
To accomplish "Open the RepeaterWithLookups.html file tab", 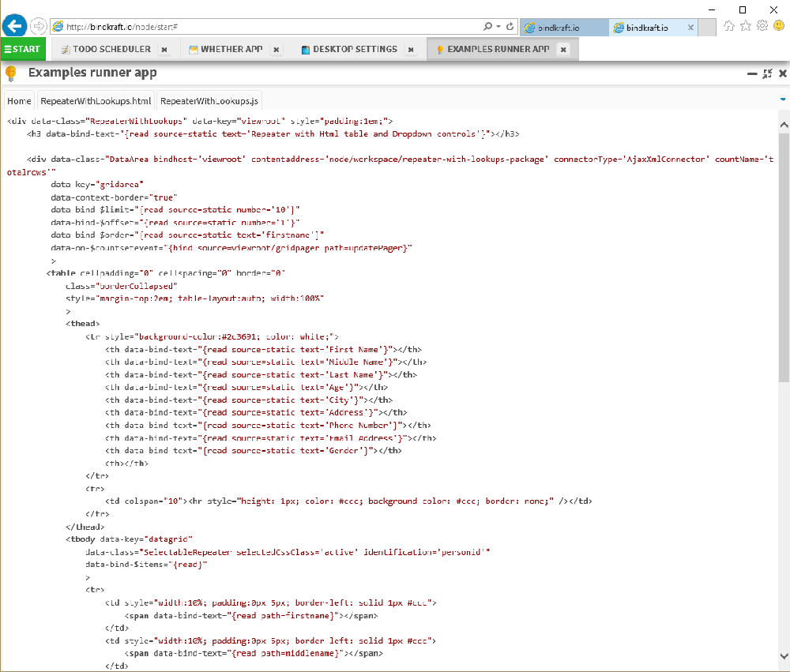I will coord(96,101).
